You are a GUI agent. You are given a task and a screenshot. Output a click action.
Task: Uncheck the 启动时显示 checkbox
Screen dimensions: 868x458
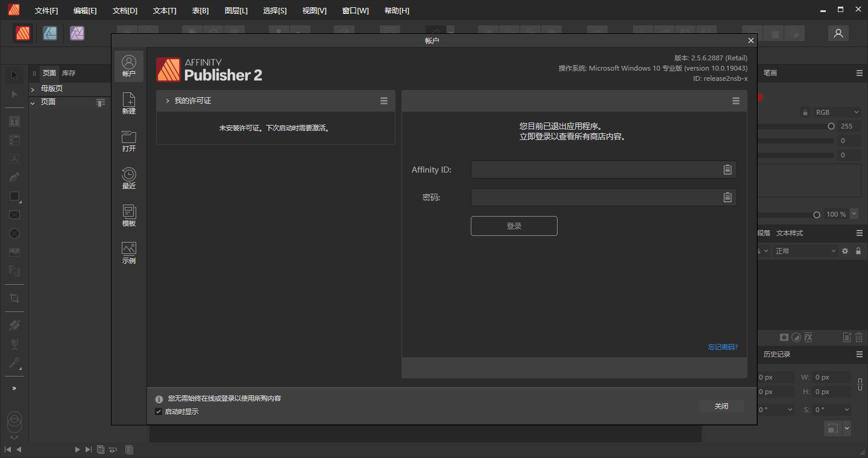(x=159, y=412)
